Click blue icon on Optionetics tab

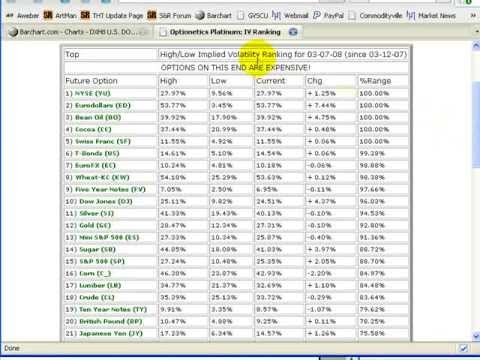coord(293,32)
